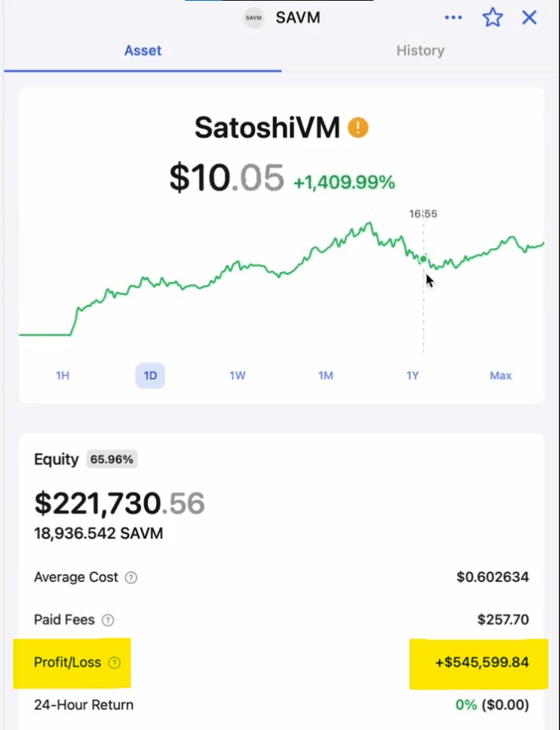560x730 pixels.
Task: Click the orange warning icon beside SatoshiVM
Action: 358,127
